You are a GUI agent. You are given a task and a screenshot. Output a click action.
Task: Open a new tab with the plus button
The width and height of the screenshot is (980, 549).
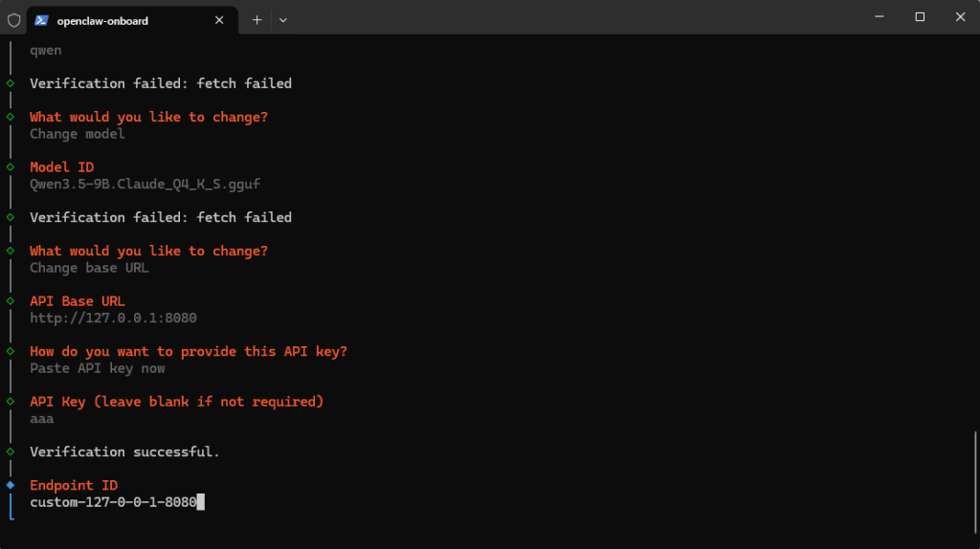[x=256, y=20]
